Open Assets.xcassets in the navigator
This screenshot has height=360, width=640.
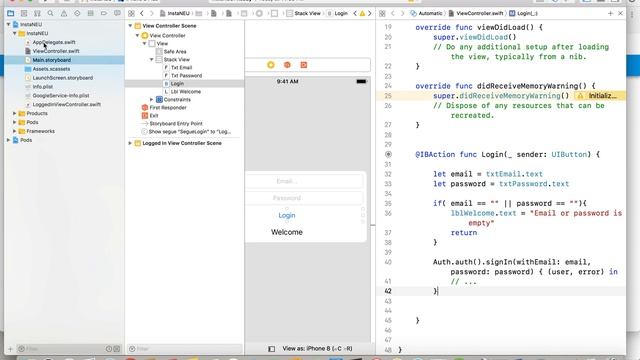[x=51, y=69]
